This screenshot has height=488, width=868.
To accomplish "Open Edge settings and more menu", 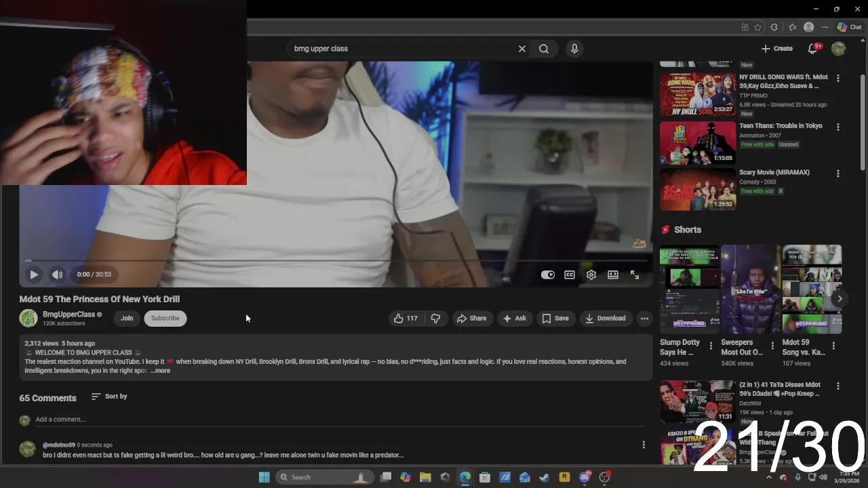I will pos(825,27).
